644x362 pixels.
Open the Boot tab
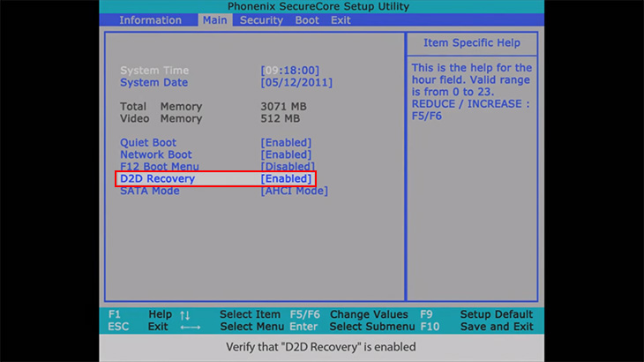coord(307,20)
